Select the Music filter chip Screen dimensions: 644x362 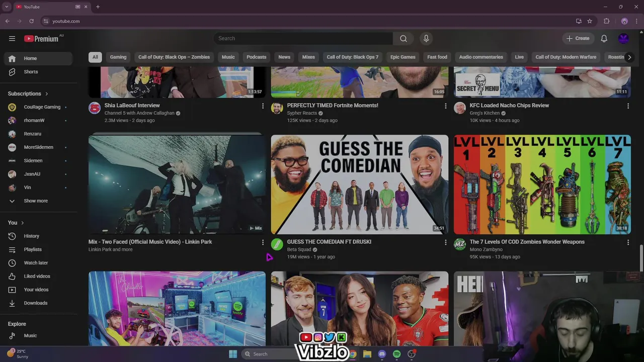(228, 57)
